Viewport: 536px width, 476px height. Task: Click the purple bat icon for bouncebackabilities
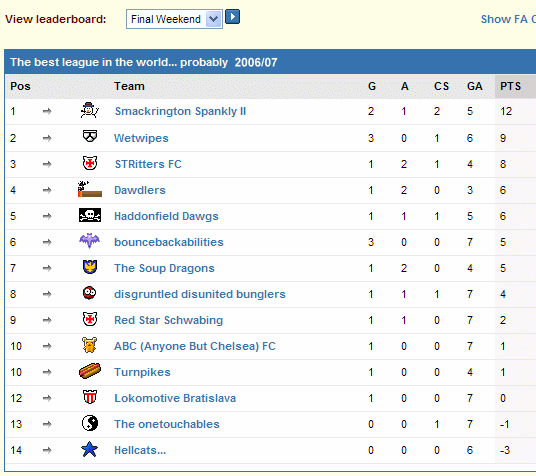click(90, 241)
